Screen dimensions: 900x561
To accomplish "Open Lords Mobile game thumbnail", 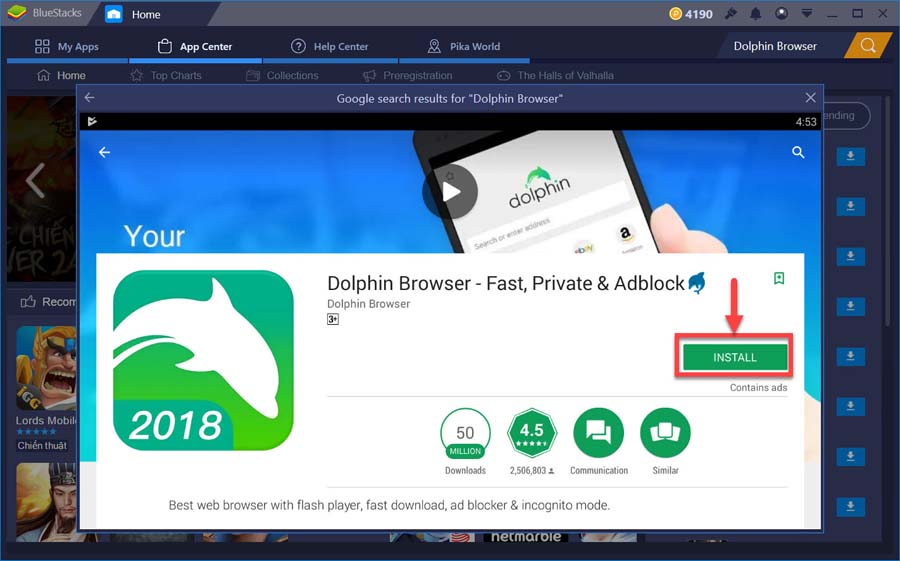I will pos(46,368).
